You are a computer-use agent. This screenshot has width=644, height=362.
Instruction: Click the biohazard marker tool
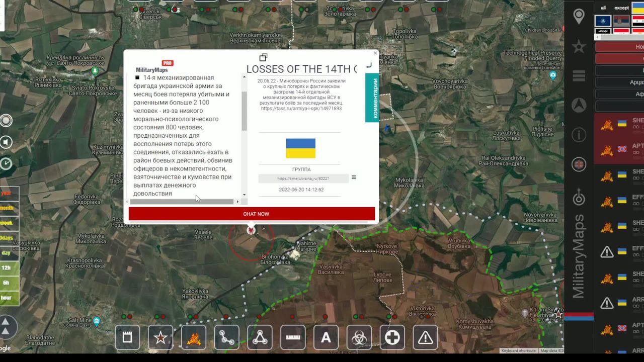click(x=359, y=337)
